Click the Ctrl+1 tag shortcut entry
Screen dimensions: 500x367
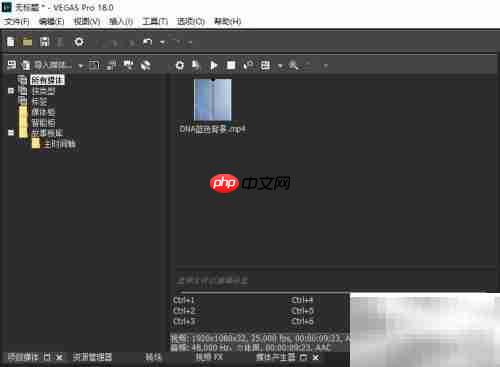tap(184, 300)
